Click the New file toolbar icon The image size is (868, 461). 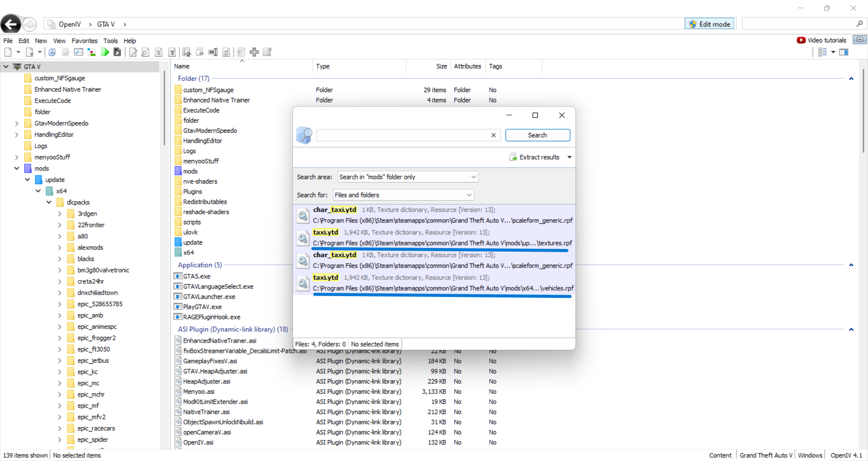point(8,52)
